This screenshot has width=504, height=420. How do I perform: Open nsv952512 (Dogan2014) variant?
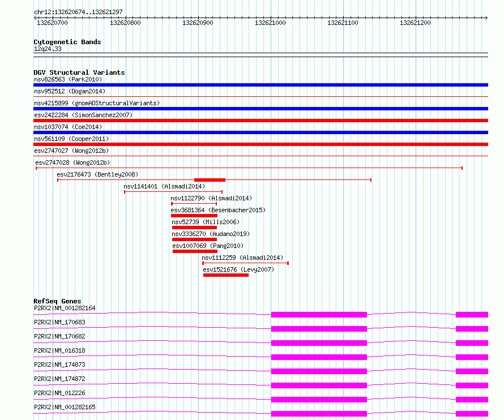pyautogui.click(x=70, y=91)
